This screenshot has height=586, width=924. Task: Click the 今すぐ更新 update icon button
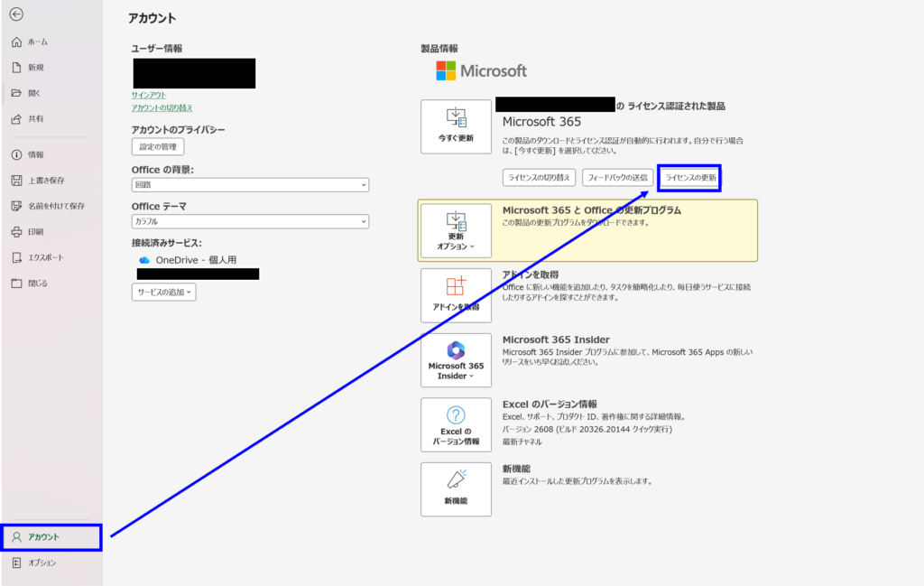click(456, 126)
